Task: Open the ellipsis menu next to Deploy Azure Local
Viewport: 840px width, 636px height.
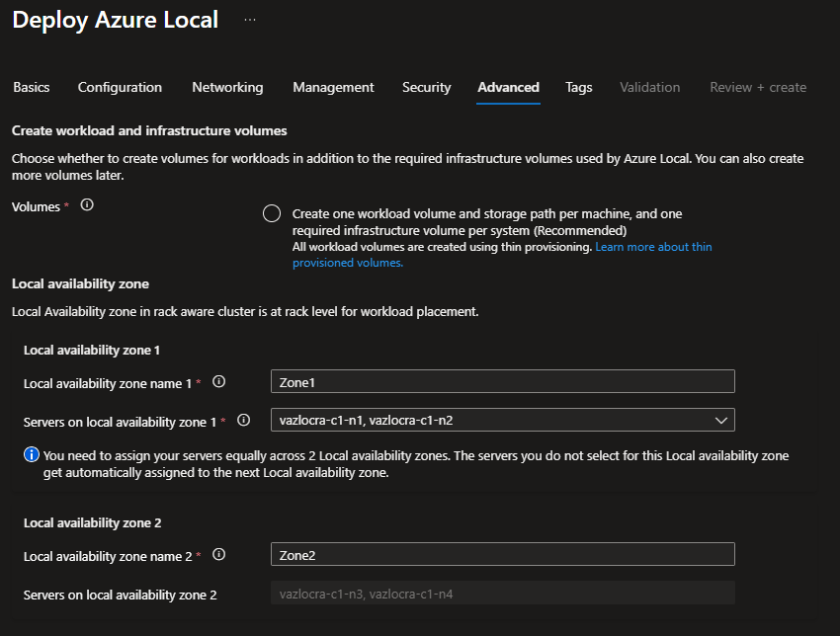Action: (249, 20)
